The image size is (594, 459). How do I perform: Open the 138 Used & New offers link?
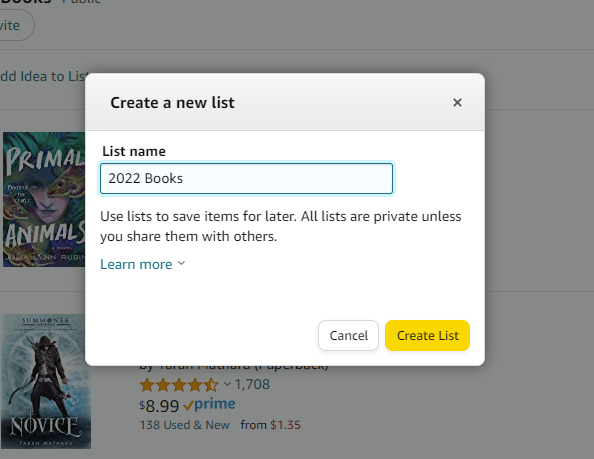coord(184,425)
